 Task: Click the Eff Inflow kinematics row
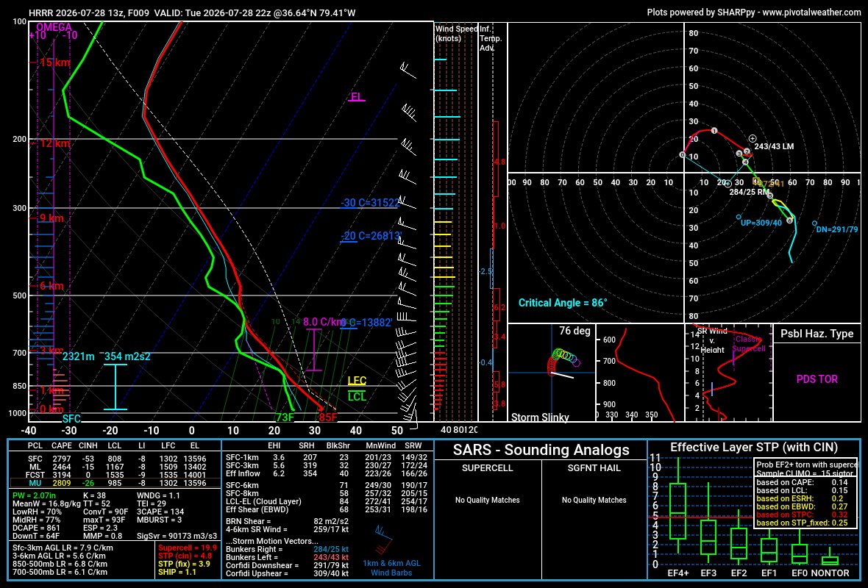coord(327,473)
